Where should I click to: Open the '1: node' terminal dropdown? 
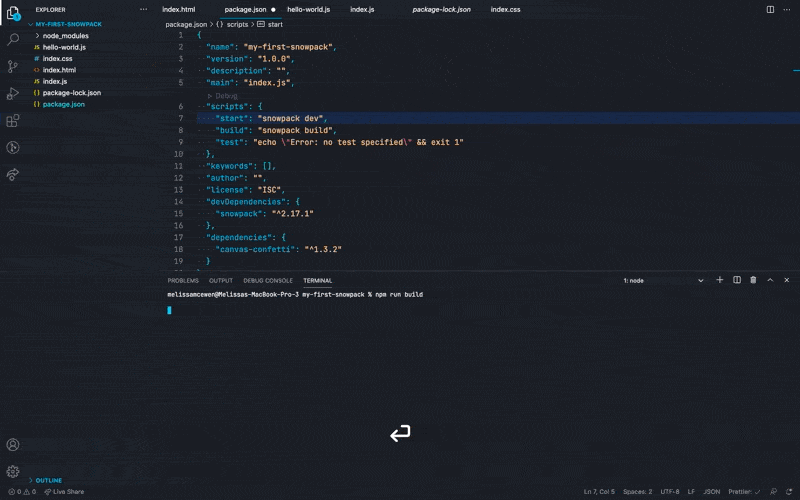(x=663, y=280)
